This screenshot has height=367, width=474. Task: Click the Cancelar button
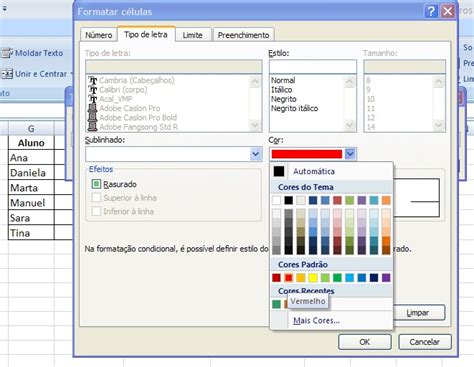(425, 342)
